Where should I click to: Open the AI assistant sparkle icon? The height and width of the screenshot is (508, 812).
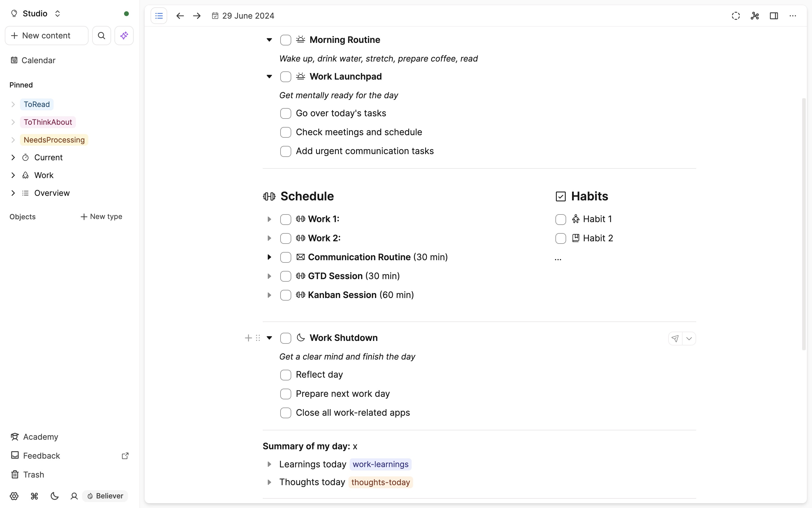point(124,36)
